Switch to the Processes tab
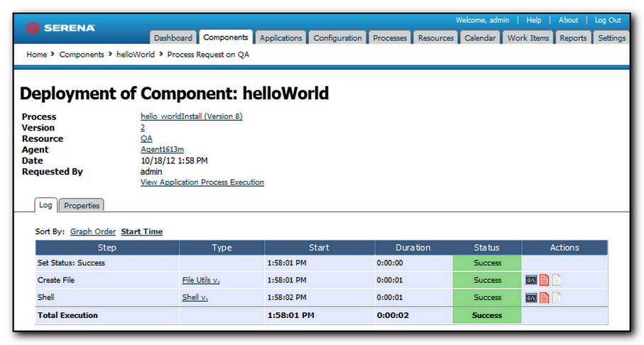This screenshot has width=644, height=345. (389, 38)
